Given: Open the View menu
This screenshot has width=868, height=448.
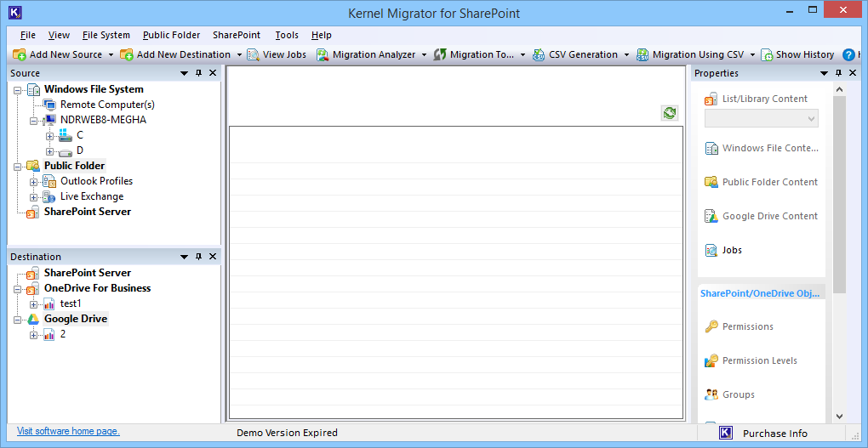Looking at the screenshot, I should click(59, 35).
